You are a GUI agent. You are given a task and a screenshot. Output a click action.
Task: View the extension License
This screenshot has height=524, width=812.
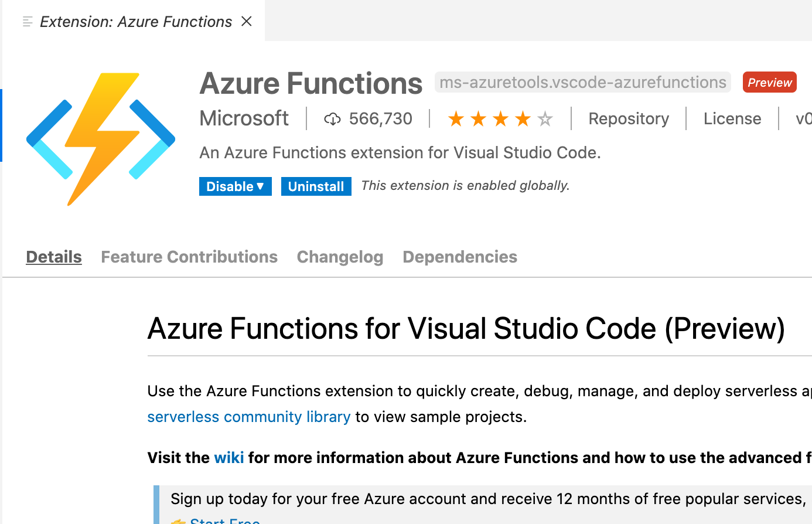tap(732, 118)
